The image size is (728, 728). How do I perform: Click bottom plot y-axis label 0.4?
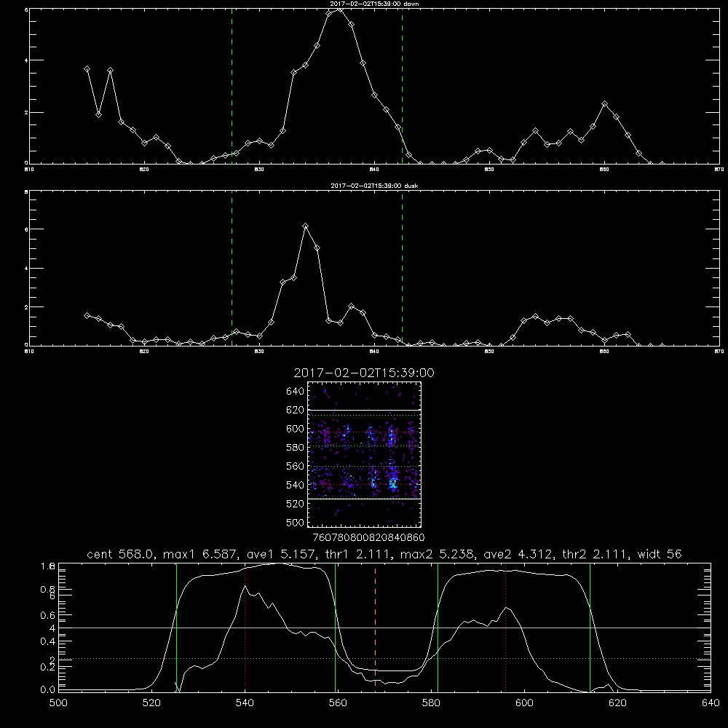(48, 641)
